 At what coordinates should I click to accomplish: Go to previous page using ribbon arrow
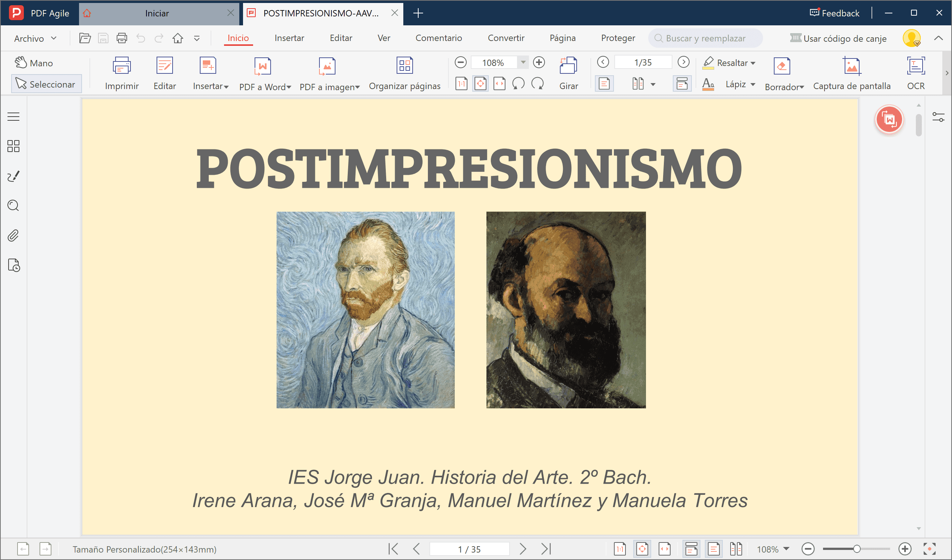pos(603,62)
